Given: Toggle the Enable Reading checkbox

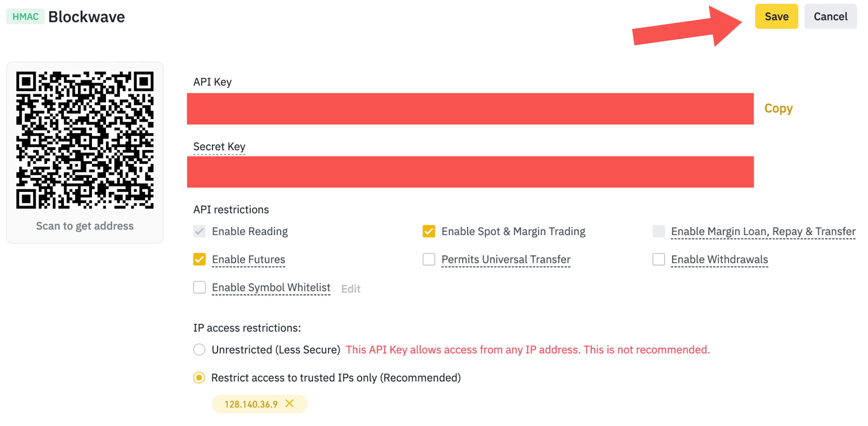Looking at the screenshot, I should (200, 231).
